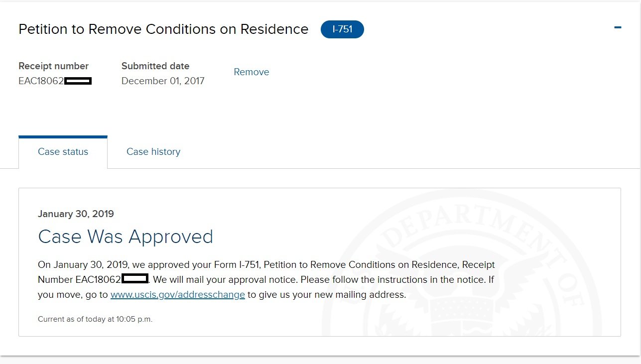The height and width of the screenshot is (364, 641).
Task: Click the Case Was Approved heading
Action: (126, 237)
